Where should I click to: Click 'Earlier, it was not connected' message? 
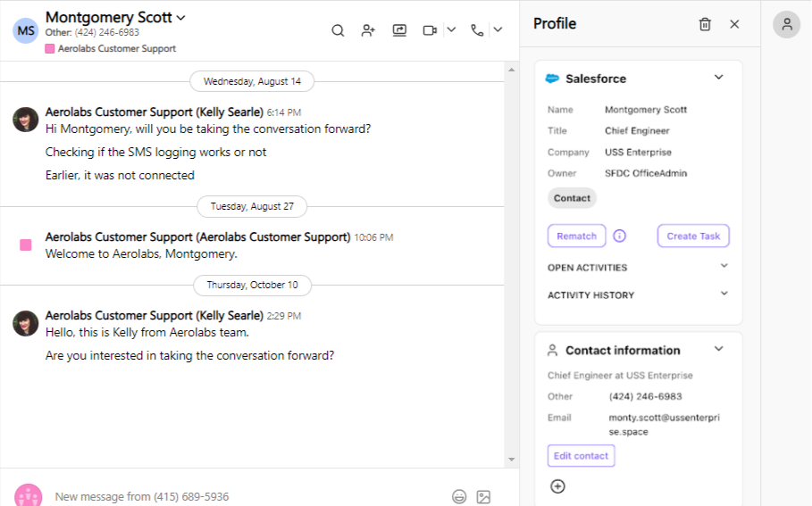pos(120,176)
